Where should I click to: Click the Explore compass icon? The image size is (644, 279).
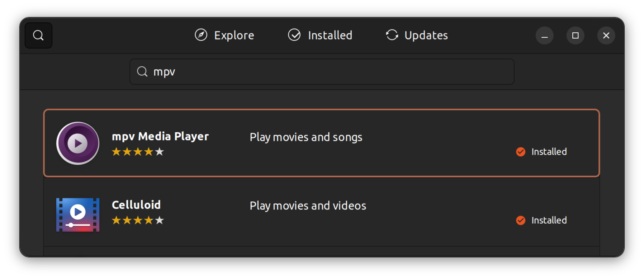(x=200, y=35)
